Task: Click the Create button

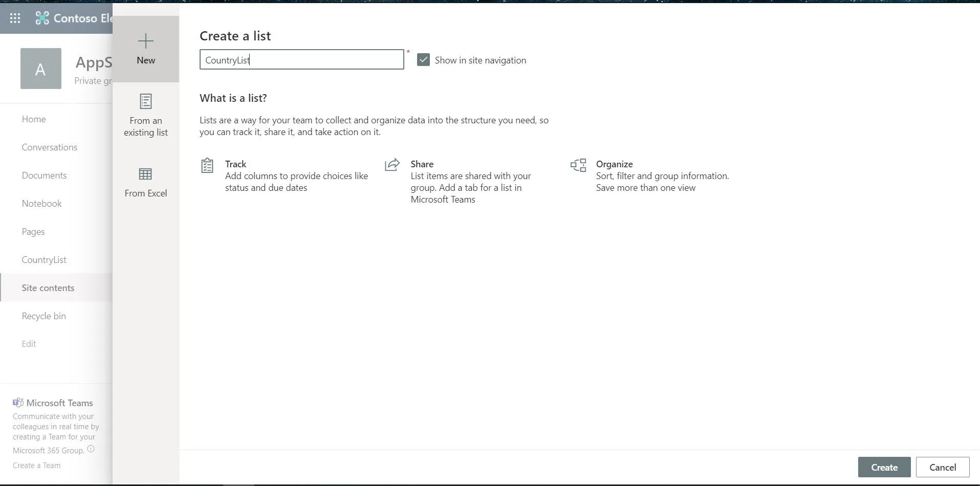Action: click(884, 467)
